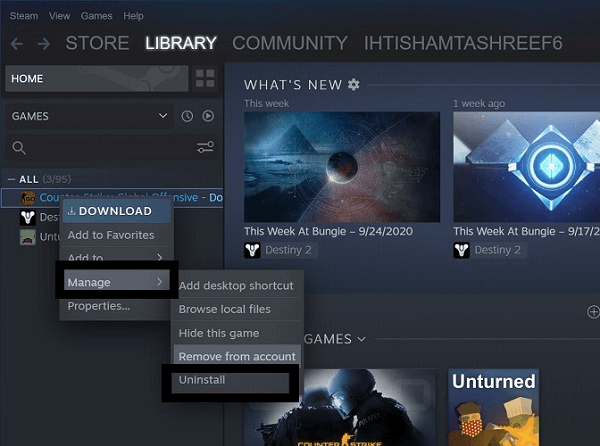Go back with the left arrow
Image resolution: width=600 pixels, height=446 pixels.
pos(17,44)
